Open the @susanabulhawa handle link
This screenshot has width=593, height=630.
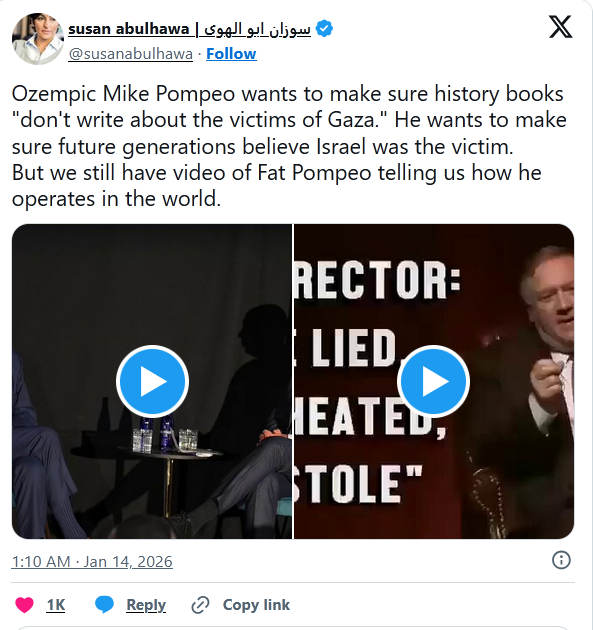[x=131, y=54]
